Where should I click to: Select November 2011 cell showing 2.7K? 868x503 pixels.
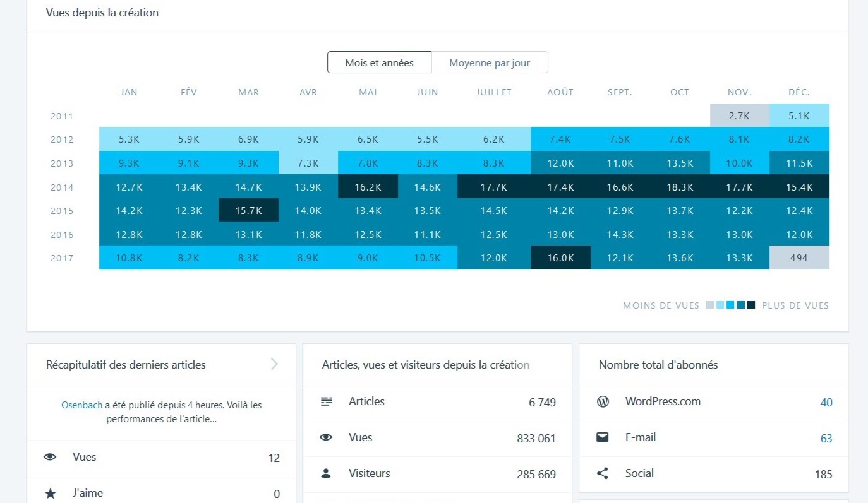coord(739,116)
